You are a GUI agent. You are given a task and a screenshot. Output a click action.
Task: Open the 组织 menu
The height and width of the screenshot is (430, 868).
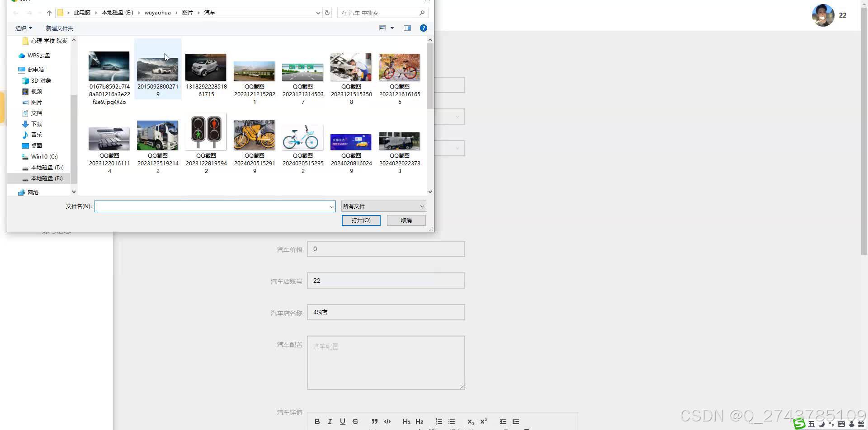pos(24,28)
